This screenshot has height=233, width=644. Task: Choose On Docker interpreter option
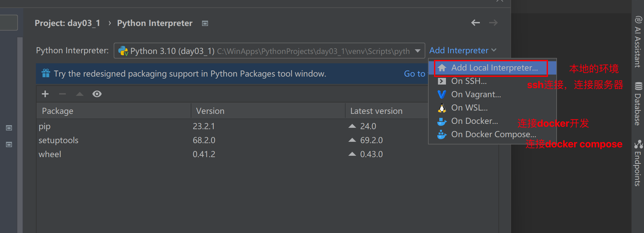[474, 121]
